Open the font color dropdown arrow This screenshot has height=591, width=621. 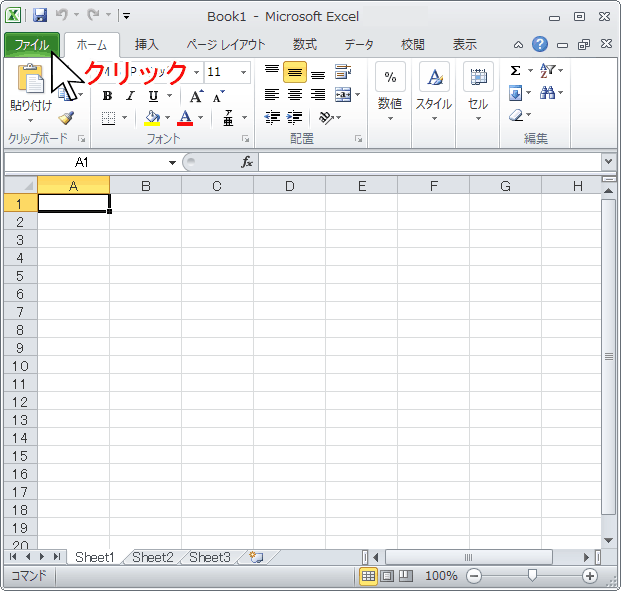coord(200,118)
